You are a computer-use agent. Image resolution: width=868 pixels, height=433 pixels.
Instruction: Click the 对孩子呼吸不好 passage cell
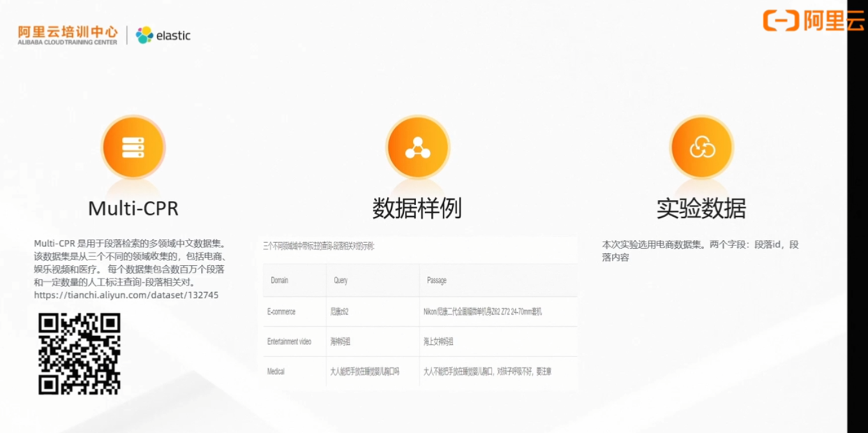487,371
